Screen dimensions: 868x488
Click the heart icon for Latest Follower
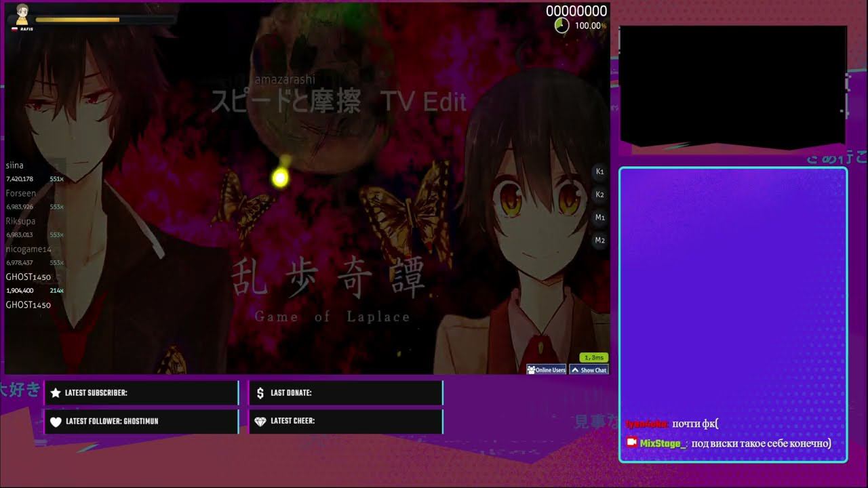pyautogui.click(x=56, y=422)
